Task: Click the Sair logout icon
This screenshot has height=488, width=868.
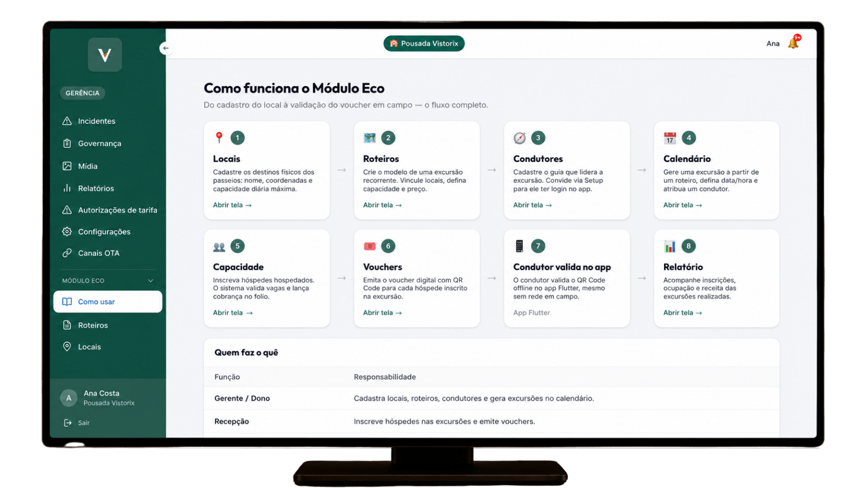Action: 68,423
